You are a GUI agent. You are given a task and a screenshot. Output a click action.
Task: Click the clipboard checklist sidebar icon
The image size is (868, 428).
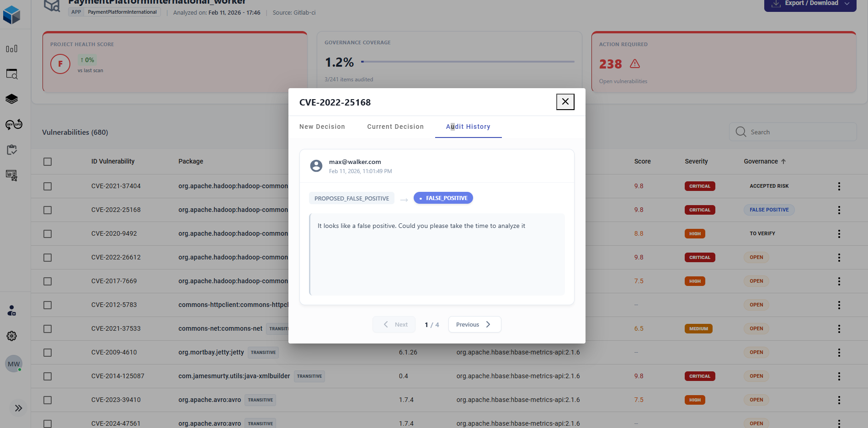(12, 150)
